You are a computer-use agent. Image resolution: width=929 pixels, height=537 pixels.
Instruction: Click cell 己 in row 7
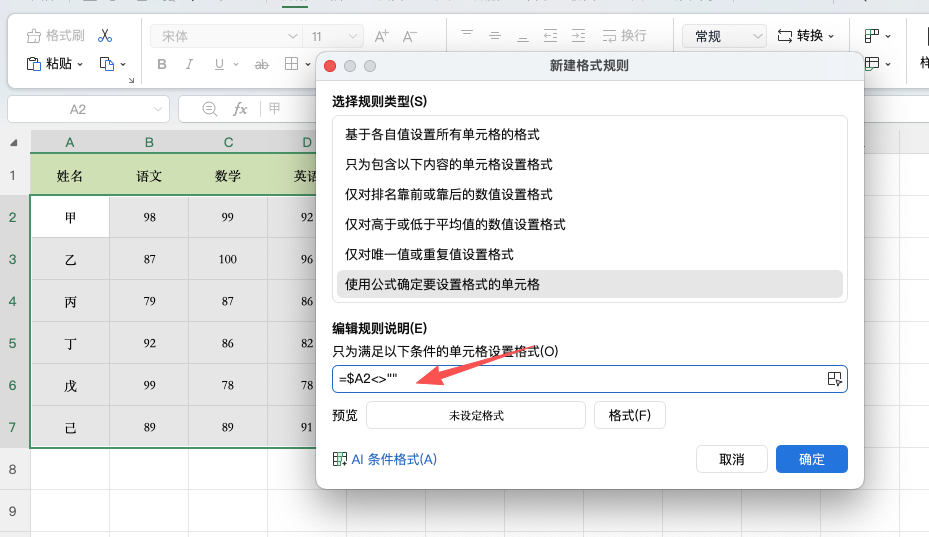(70, 427)
